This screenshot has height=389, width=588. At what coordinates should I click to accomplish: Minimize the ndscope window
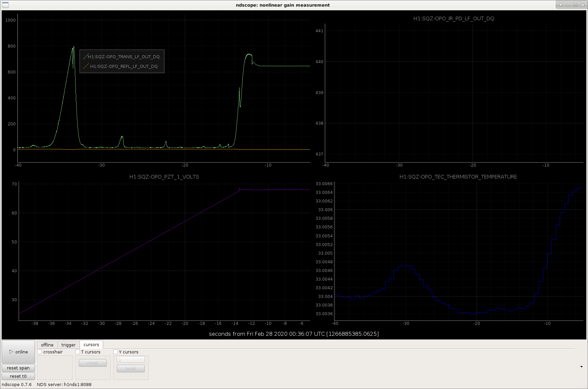(x=568, y=5)
